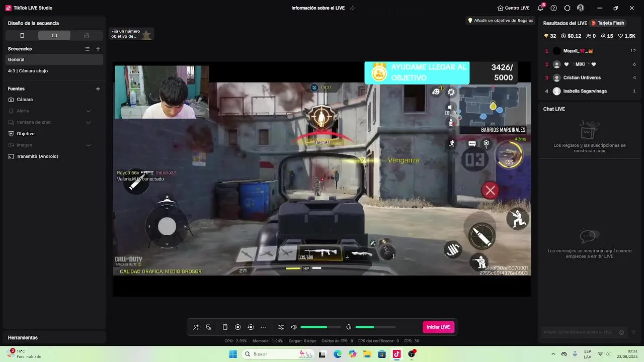
Task: Adjust the microphone volume slider
Action: click(375, 327)
